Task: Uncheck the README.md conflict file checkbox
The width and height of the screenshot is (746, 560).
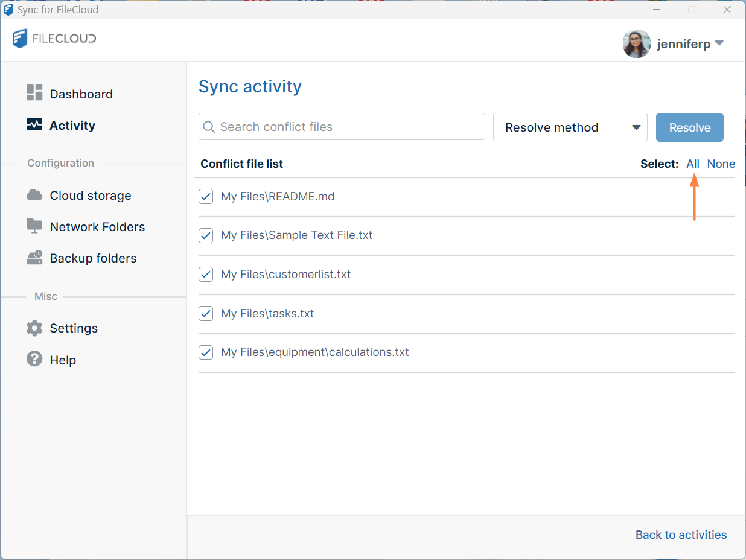Action: (206, 196)
